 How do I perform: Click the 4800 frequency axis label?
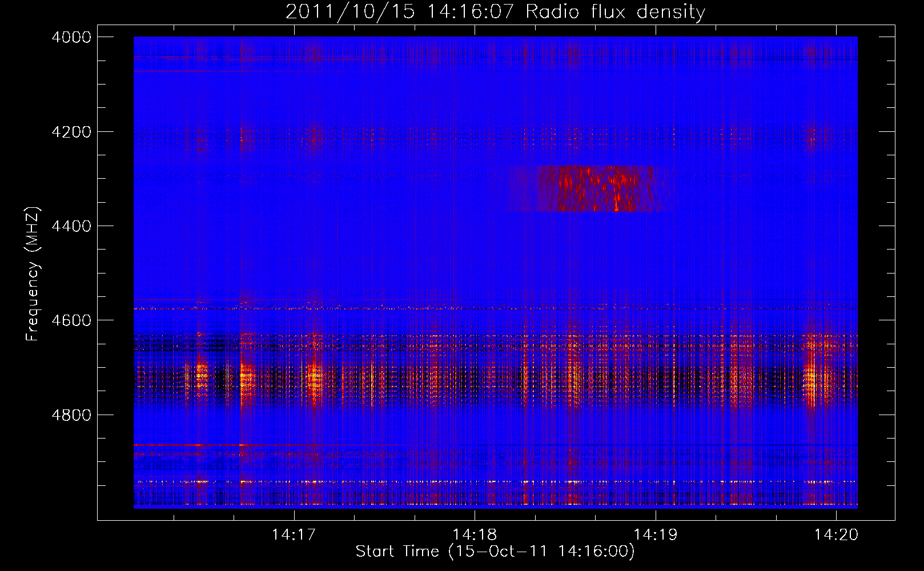(71, 415)
